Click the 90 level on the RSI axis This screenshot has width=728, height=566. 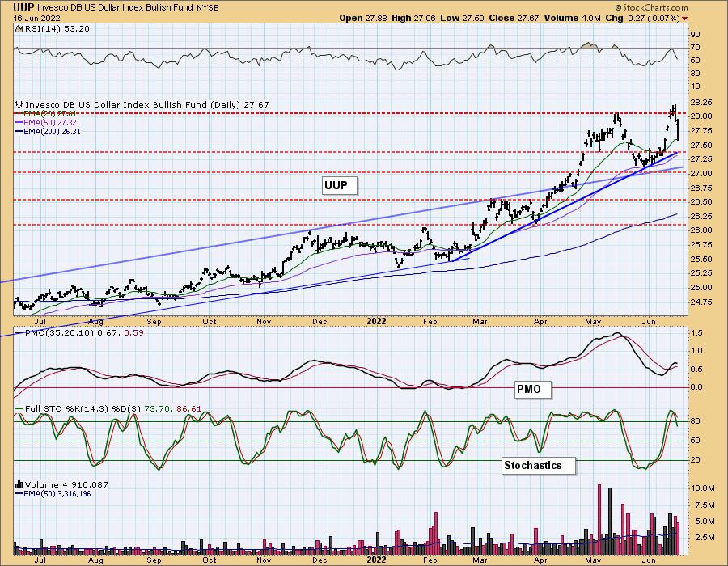pos(695,34)
